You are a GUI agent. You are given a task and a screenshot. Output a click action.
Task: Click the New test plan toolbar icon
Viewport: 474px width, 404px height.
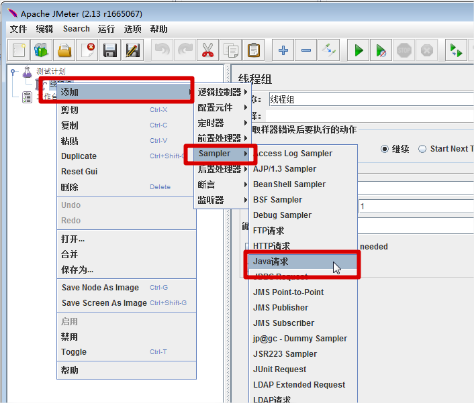point(19,51)
